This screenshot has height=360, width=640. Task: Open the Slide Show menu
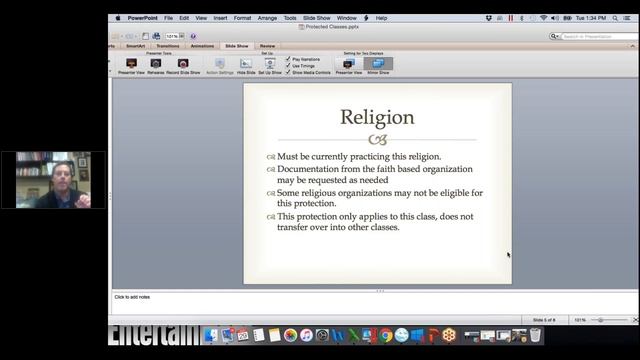pos(316,18)
